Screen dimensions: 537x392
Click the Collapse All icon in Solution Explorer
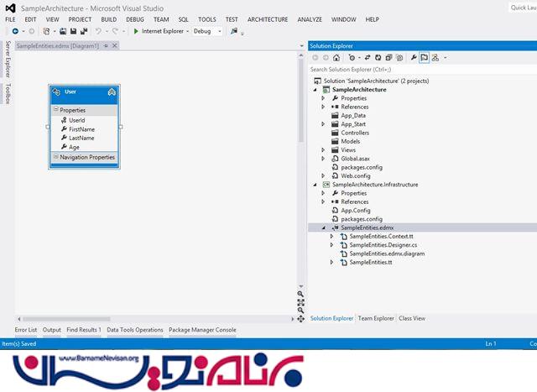(x=388, y=58)
